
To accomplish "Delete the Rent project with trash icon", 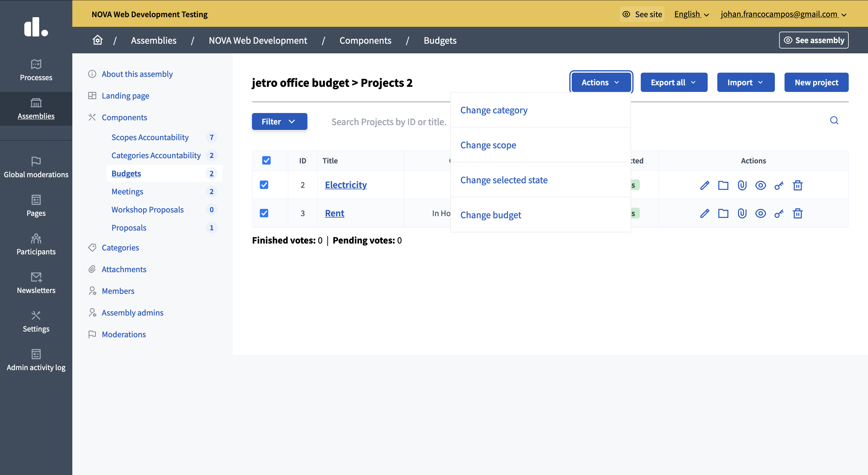I will click(797, 213).
